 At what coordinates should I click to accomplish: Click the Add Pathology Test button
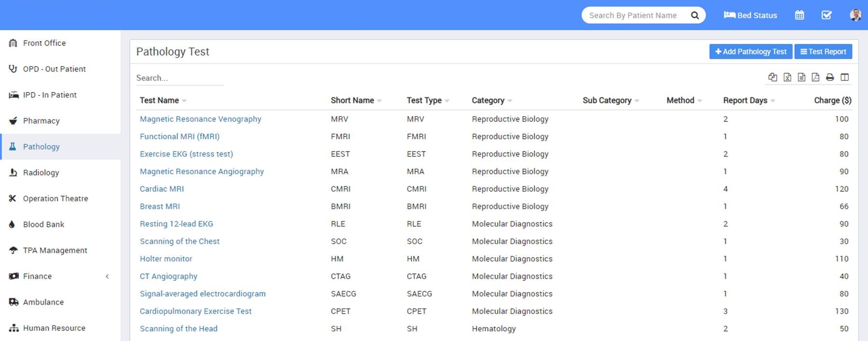(x=750, y=52)
